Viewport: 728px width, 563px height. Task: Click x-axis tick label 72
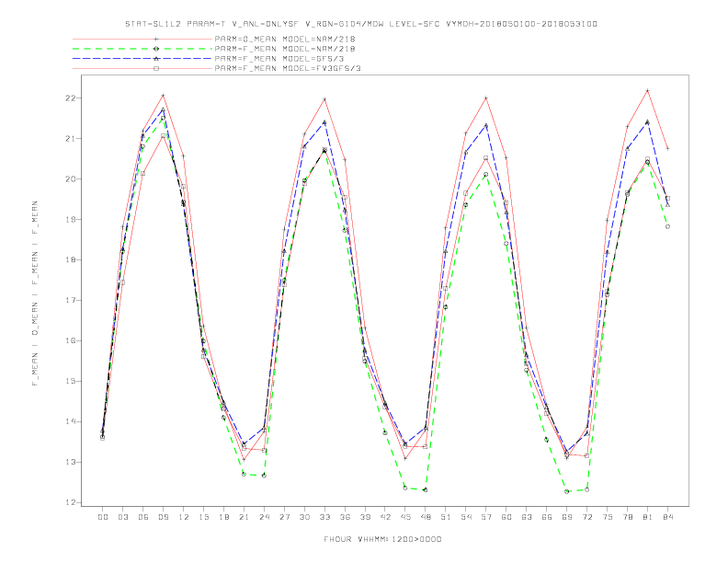[587, 517]
